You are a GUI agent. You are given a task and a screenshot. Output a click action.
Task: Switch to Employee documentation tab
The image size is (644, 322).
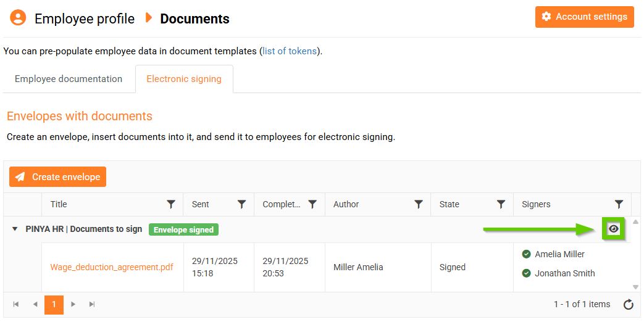point(69,79)
